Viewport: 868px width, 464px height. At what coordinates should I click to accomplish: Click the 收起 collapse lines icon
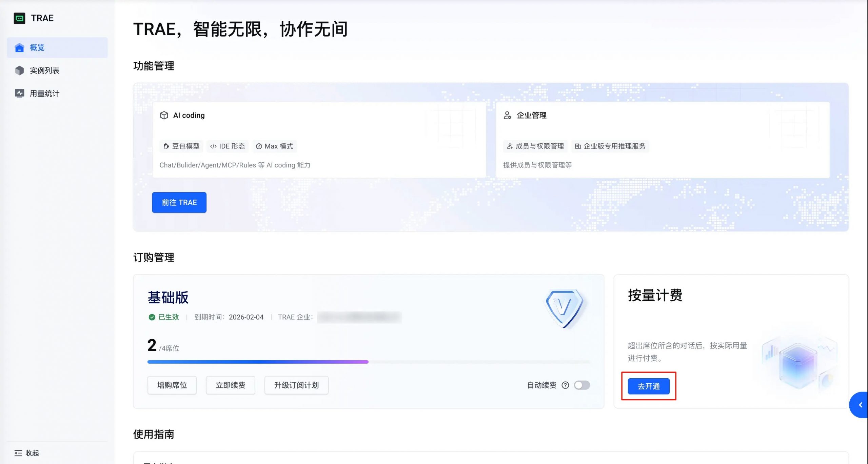[18, 453]
